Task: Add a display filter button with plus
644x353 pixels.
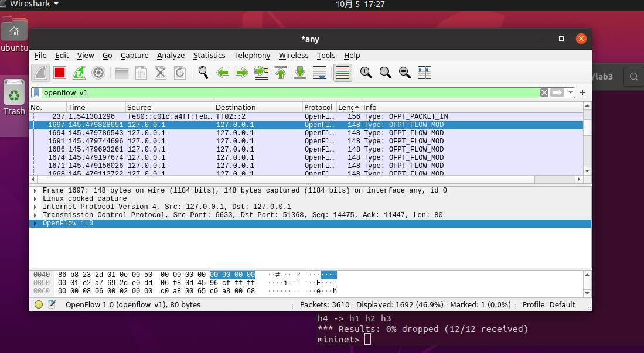Action: pos(582,92)
